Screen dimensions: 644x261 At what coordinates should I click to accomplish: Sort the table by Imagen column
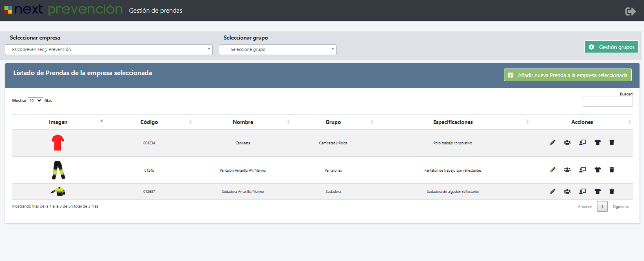click(58, 122)
